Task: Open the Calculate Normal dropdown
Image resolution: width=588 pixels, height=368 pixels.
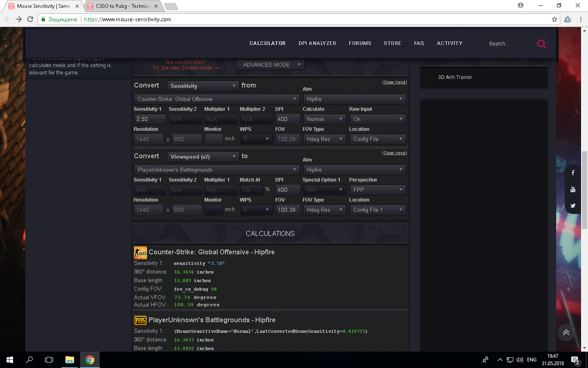Action: point(324,119)
